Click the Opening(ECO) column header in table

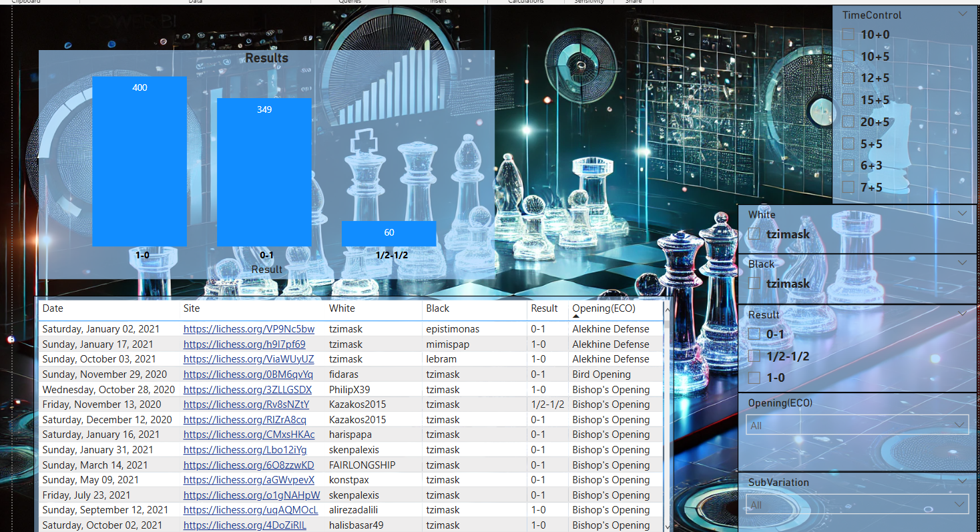click(x=603, y=308)
